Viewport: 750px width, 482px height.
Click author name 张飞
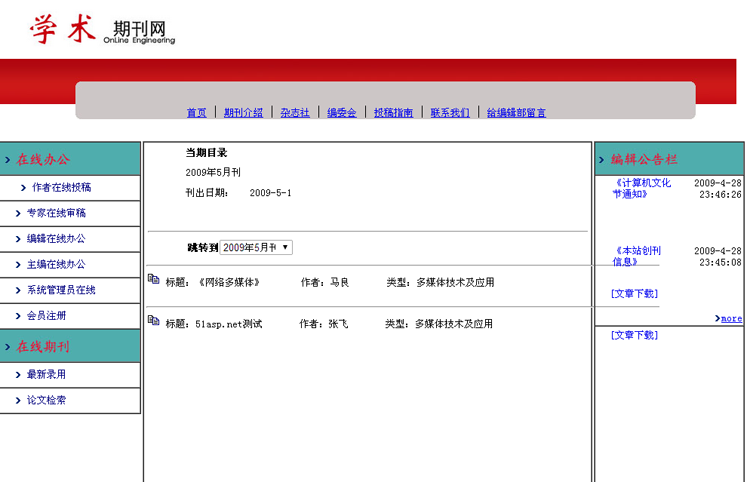338,324
